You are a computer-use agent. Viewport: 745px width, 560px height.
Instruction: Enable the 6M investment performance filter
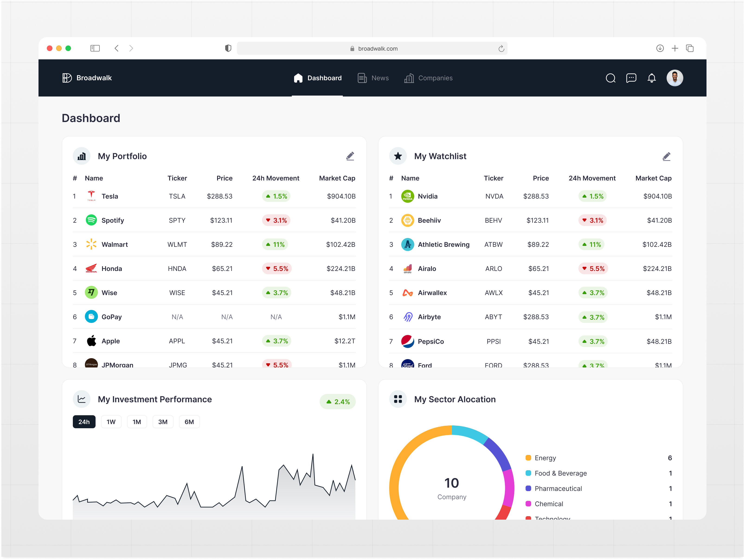tap(189, 422)
